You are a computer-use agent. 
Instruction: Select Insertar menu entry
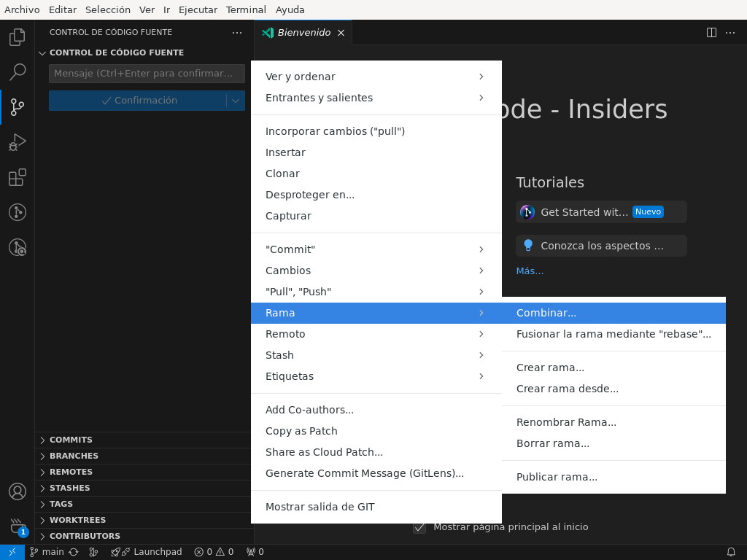coord(376,152)
